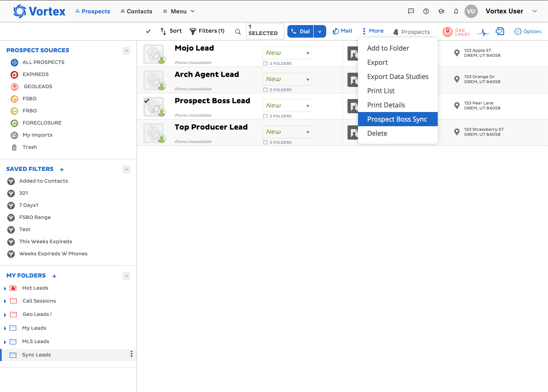Select the Mojo Lead thumbnail
The height and width of the screenshot is (392, 548).
pyautogui.click(x=154, y=54)
